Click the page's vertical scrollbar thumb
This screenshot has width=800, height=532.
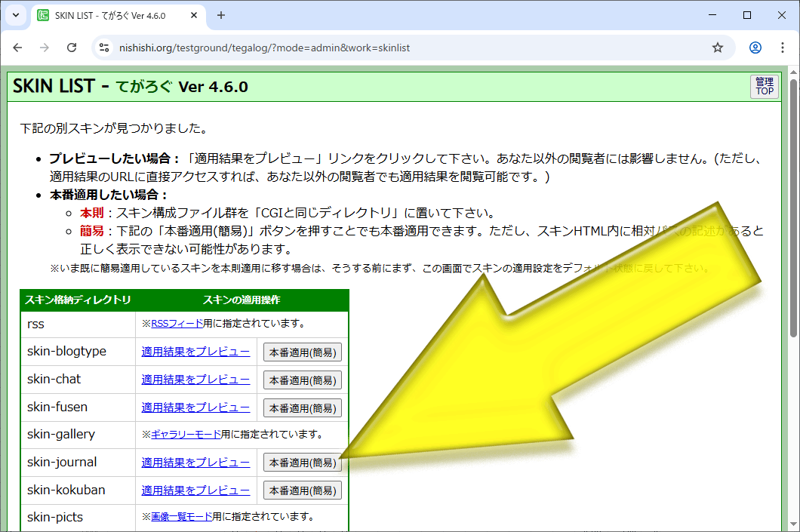click(793, 207)
